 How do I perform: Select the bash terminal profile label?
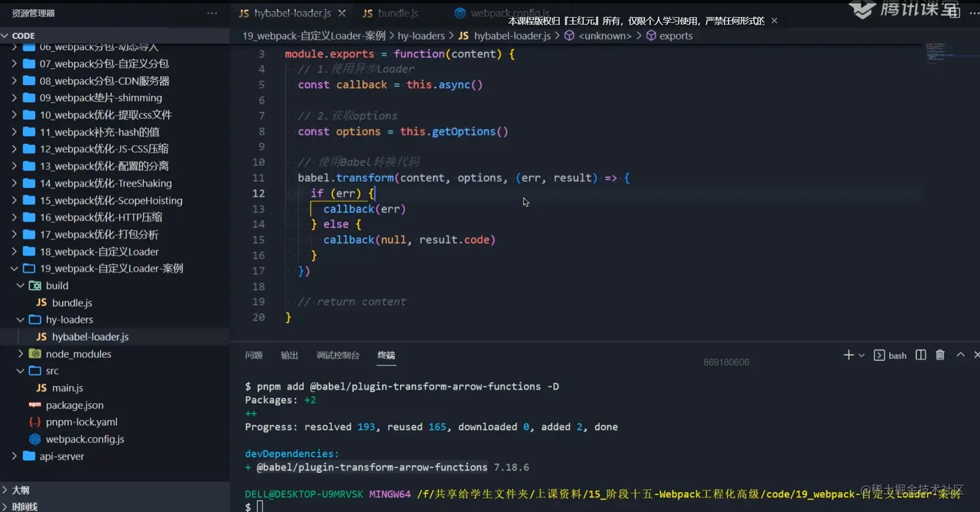[x=897, y=355]
